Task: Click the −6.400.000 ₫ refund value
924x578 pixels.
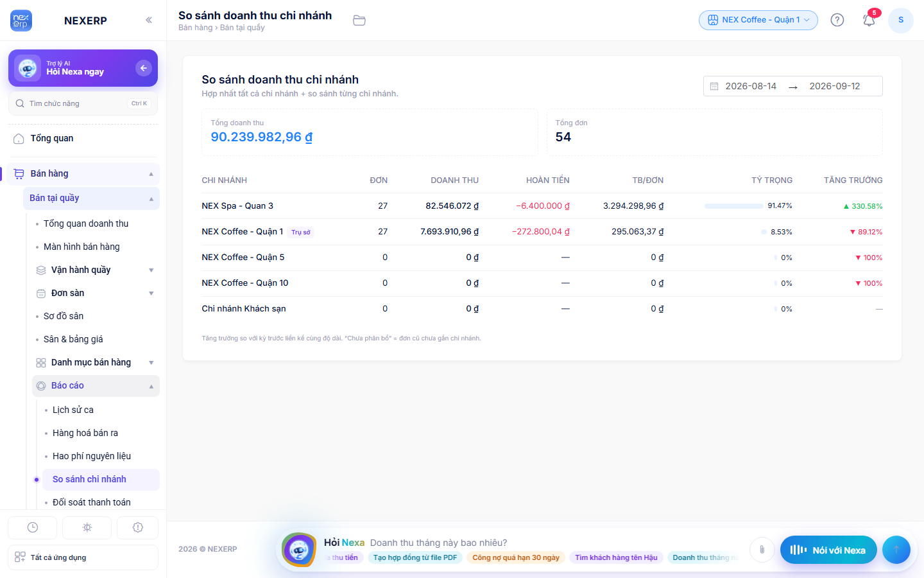Action: tap(543, 206)
